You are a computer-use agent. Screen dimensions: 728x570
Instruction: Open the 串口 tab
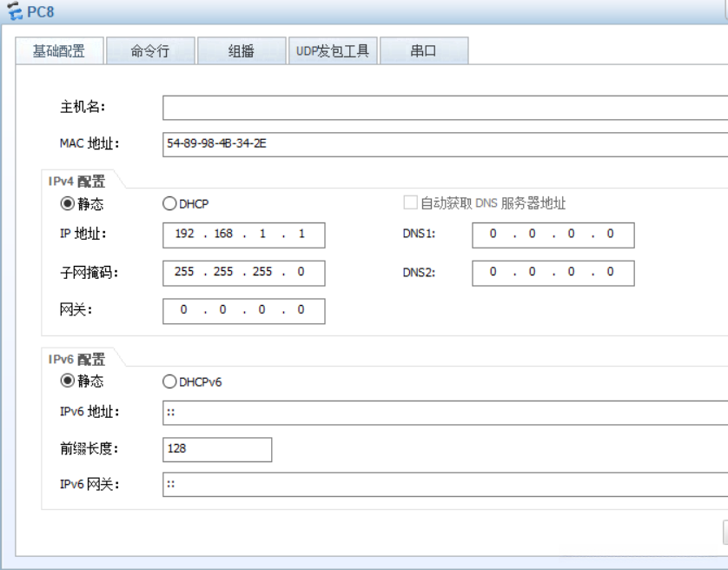(x=424, y=50)
